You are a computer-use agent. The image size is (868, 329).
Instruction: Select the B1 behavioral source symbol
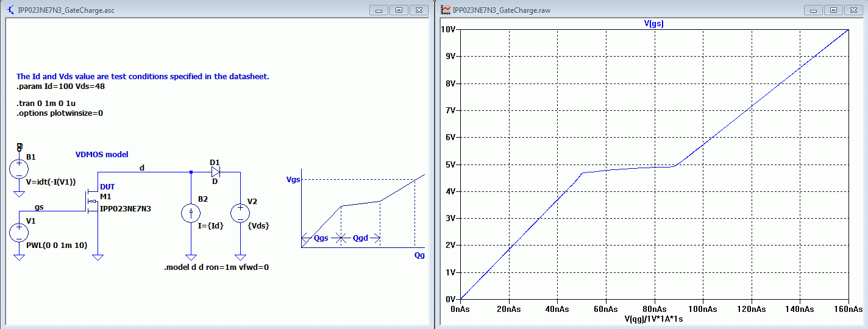tap(19, 168)
